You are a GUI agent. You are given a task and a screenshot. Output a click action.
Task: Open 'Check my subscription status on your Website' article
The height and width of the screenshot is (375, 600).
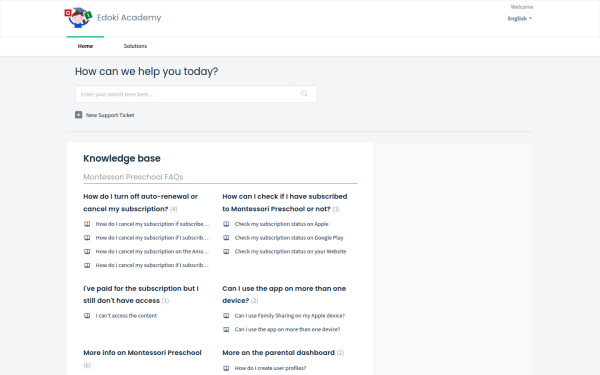290,252
